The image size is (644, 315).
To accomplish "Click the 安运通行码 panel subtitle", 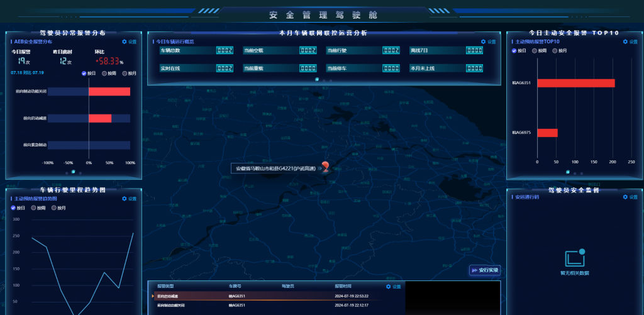I will click(x=527, y=197).
